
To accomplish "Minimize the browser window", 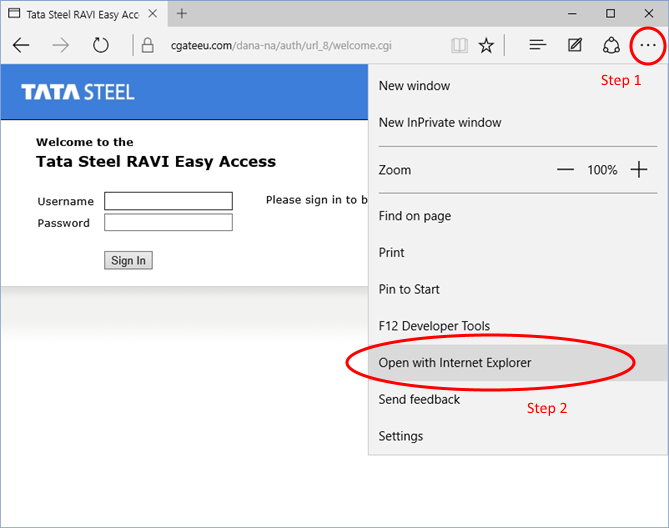I will [572, 14].
